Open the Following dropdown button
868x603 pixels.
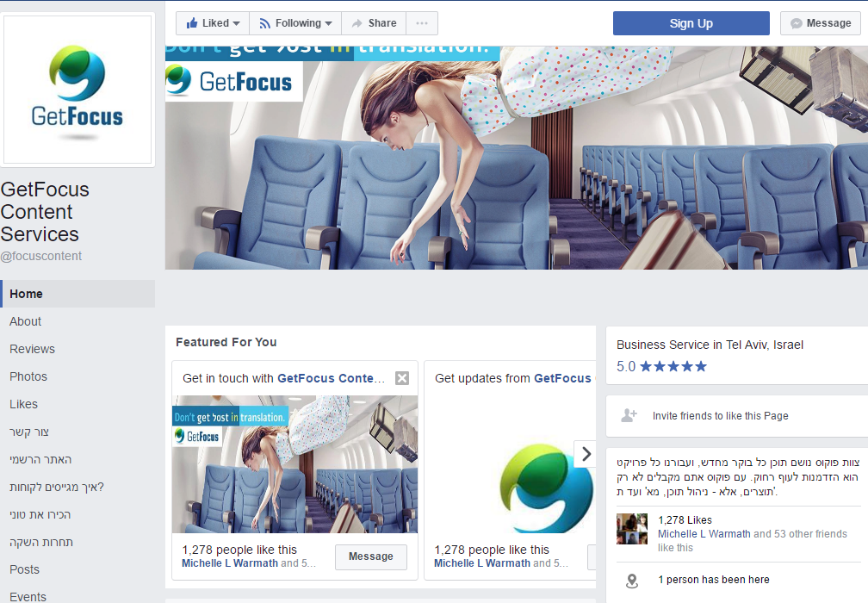(295, 23)
